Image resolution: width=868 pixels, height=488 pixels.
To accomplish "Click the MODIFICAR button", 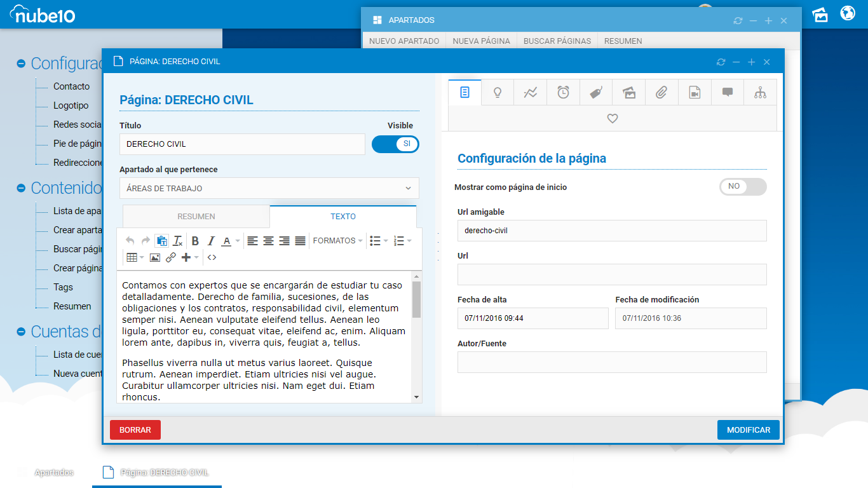I will pyautogui.click(x=748, y=430).
